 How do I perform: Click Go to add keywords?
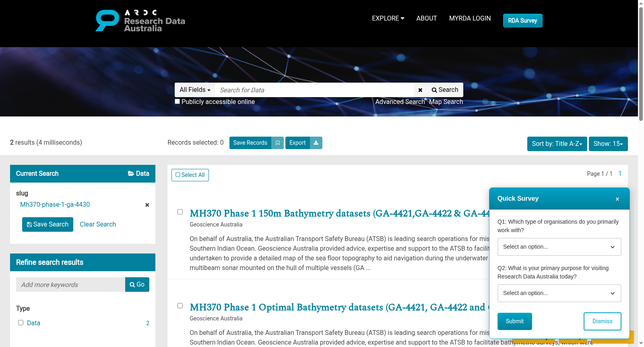137,285
